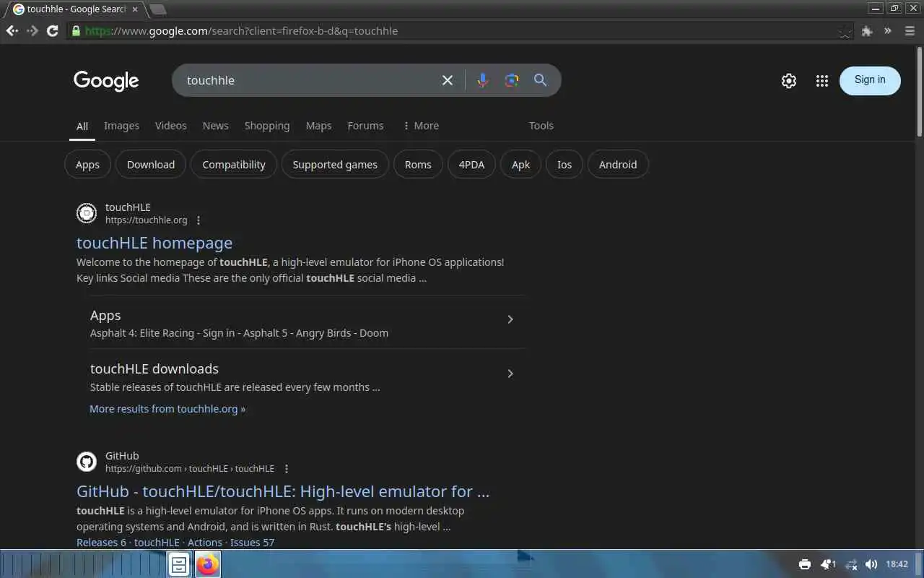Open the Apps sitelink heading
This screenshot has width=924, height=578.
[105, 316]
